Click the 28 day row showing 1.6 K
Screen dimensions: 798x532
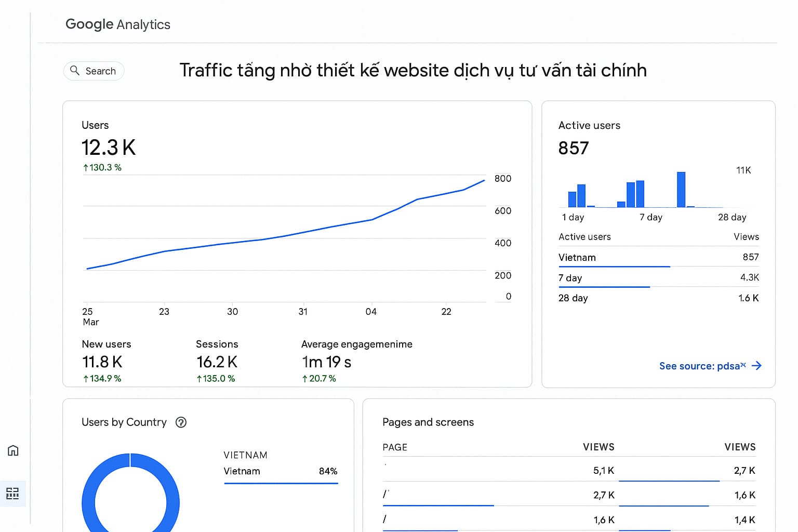pos(659,298)
